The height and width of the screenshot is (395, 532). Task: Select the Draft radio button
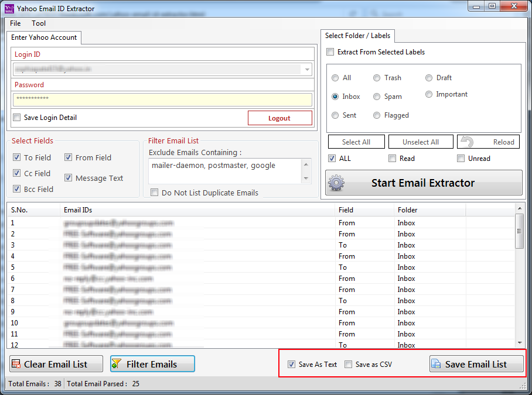tap(429, 78)
